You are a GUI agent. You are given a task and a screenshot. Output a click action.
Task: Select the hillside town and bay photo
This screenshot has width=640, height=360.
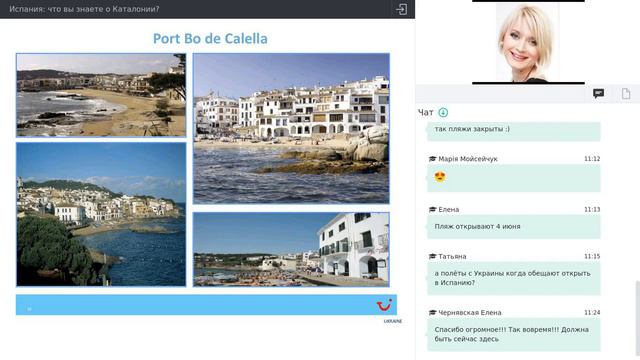click(101, 214)
